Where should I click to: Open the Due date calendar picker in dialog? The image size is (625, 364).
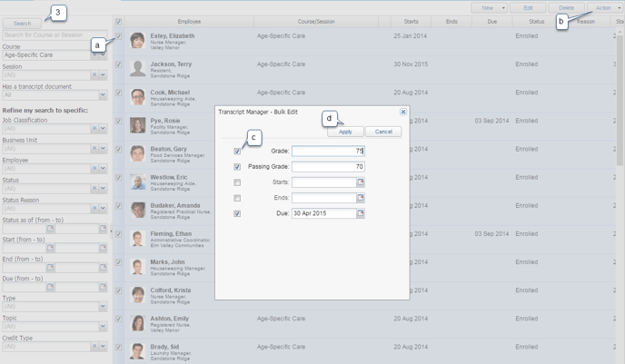(x=361, y=213)
